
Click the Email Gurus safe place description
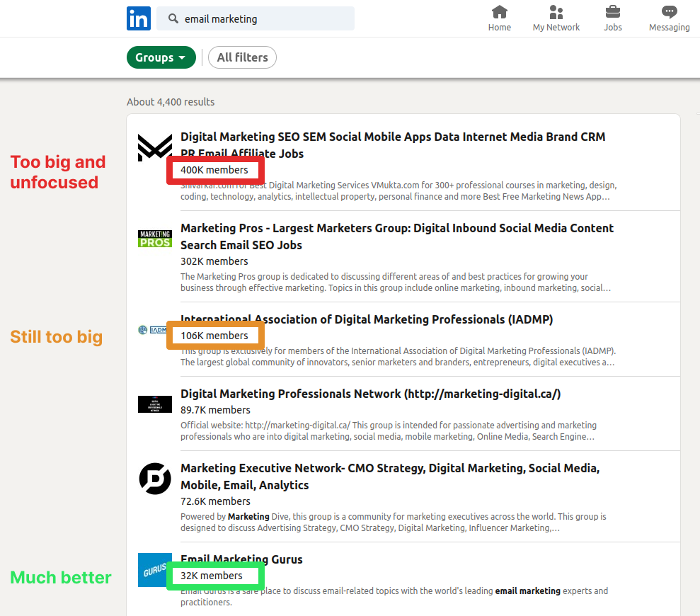click(394, 596)
